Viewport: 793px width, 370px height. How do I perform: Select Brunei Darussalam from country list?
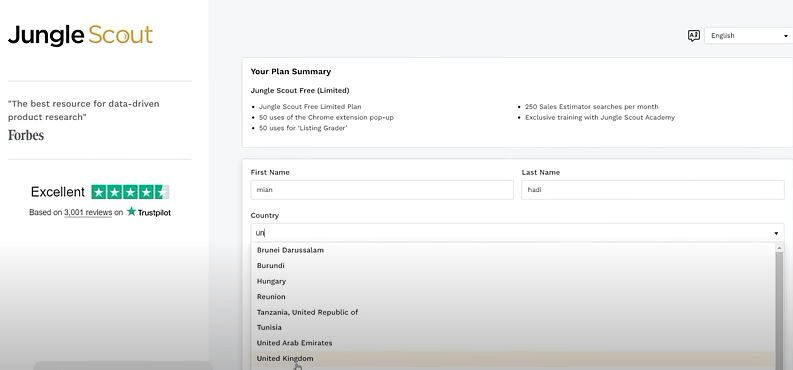[x=513, y=250]
